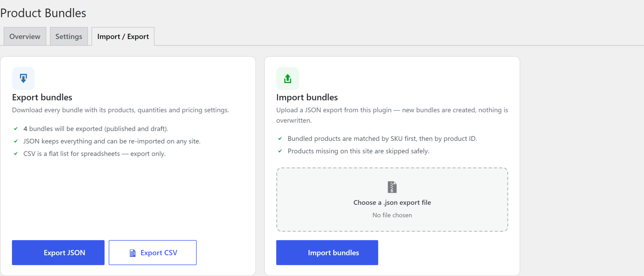The width and height of the screenshot is (644, 276).
Task: Click the Export JSON button
Action: 58,253
